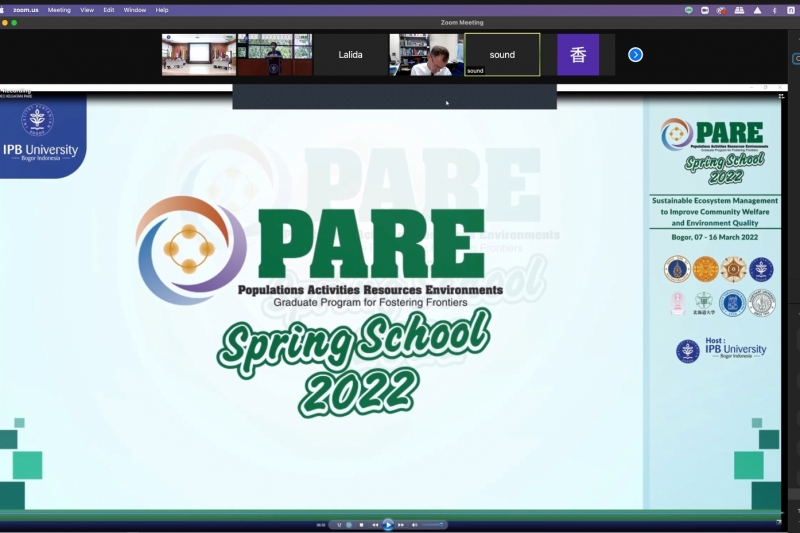Click the stop button in the player bar
800x533 pixels.
[x=362, y=525]
